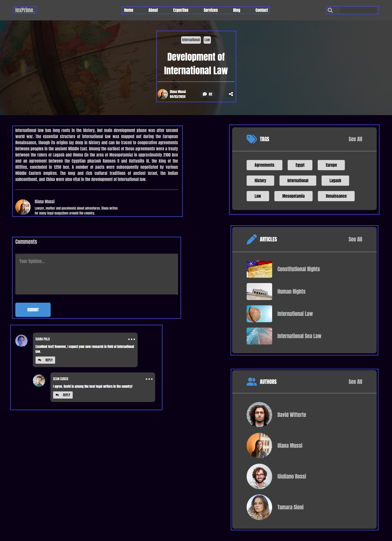Click the share icon in hero
The height and width of the screenshot is (541, 392).
pos(231,94)
